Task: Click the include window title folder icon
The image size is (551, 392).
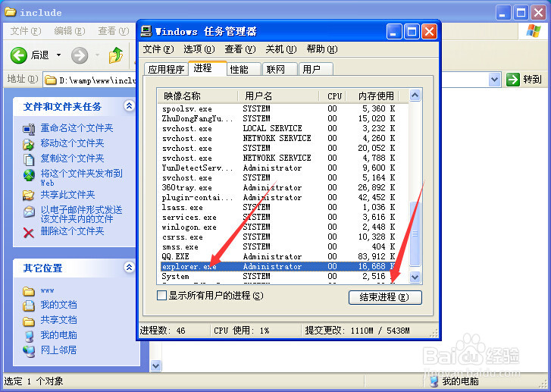Action: click(11, 12)
